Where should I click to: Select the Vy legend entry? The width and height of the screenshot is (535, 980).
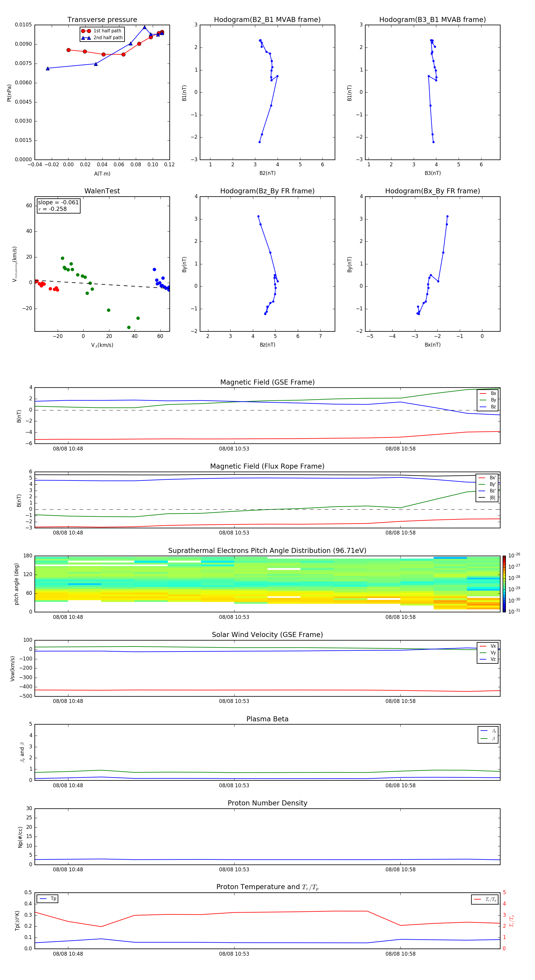[x=488, y=652]
